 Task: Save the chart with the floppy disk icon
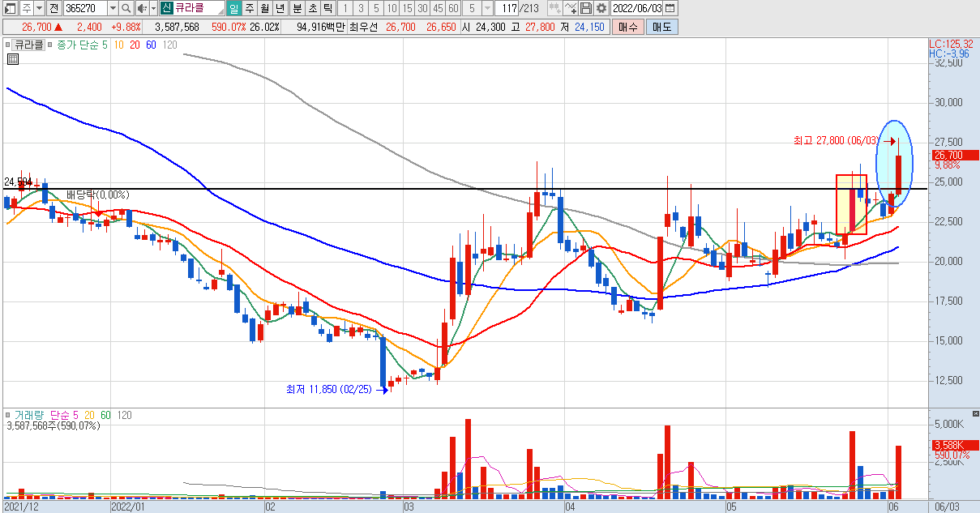(585, 8)
